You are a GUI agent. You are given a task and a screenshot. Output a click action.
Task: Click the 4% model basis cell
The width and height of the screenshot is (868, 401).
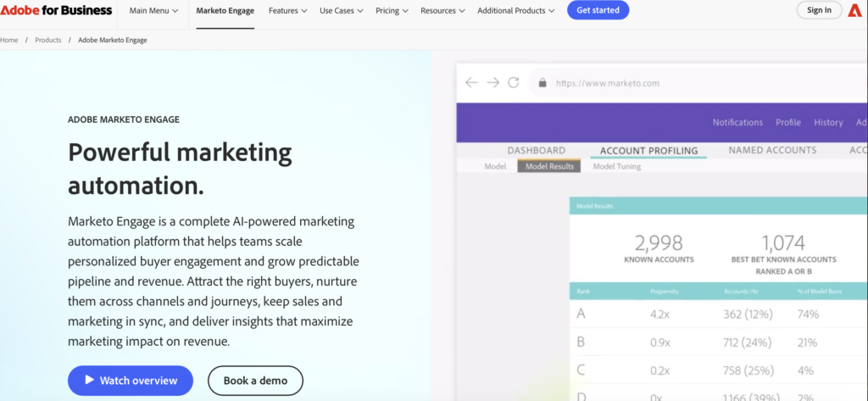point(805,370)
